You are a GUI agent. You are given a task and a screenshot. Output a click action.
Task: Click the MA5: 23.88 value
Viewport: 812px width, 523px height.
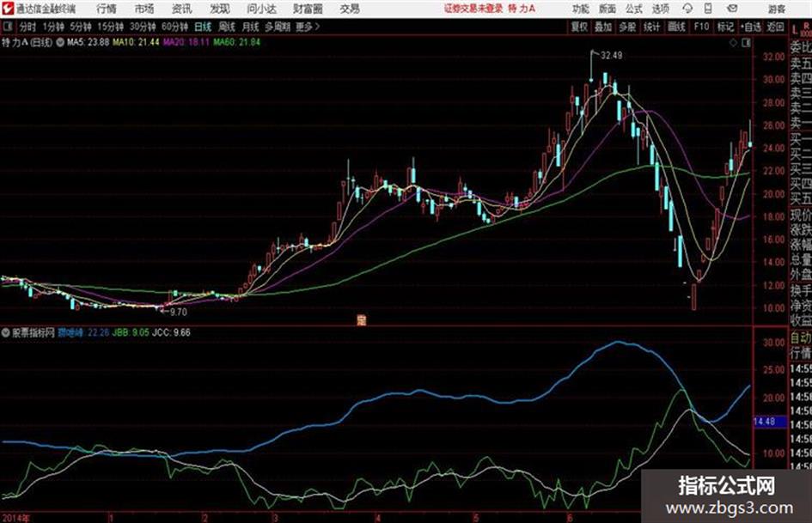click(x=88, y=42)
